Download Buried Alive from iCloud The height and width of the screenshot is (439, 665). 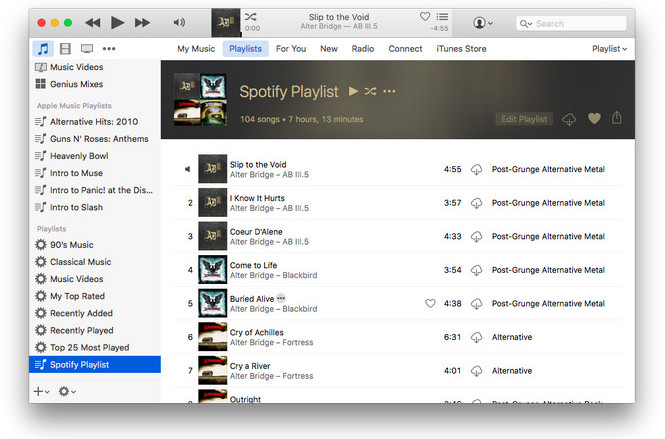click(x=476, y=304)
